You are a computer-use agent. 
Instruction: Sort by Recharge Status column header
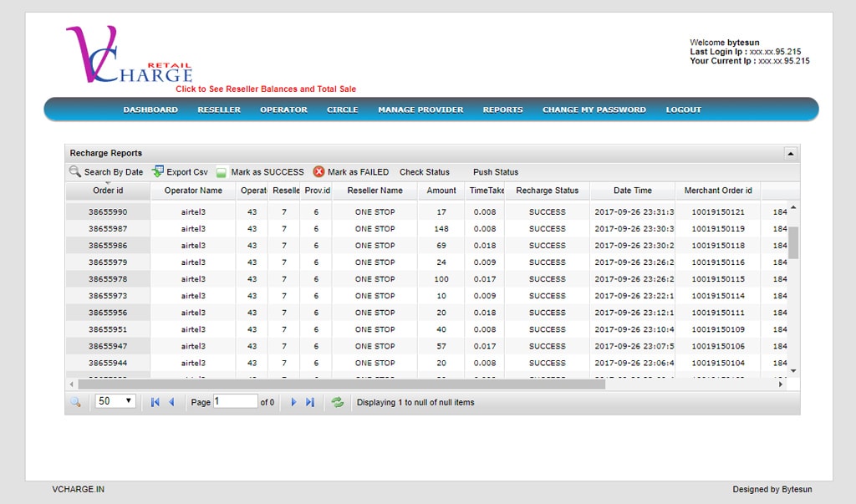click(x=547, y=191)
